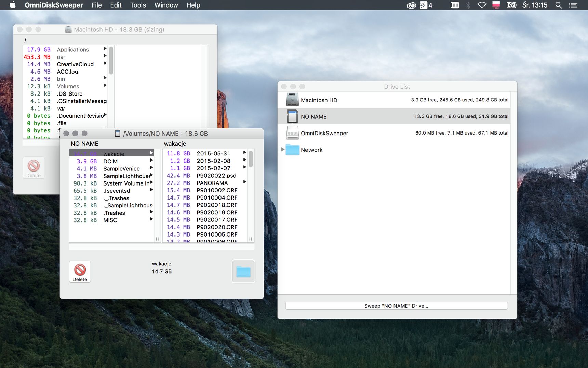Open Creative Cloud menu bar icon
Image resolution: width=588 pixels, height=368 pixels.
[x=412, y=5]
